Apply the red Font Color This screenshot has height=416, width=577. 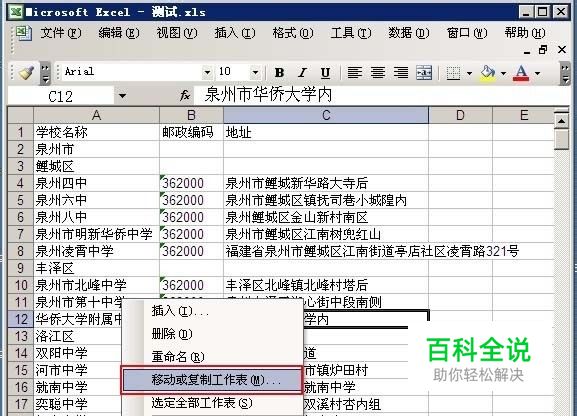tap(521, 73)
